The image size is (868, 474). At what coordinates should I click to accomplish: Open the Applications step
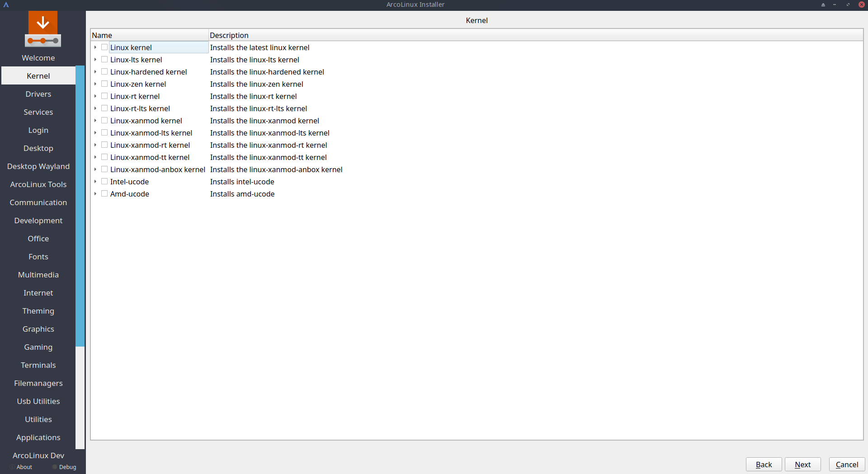pyautogui.click(x=38, y=437)
